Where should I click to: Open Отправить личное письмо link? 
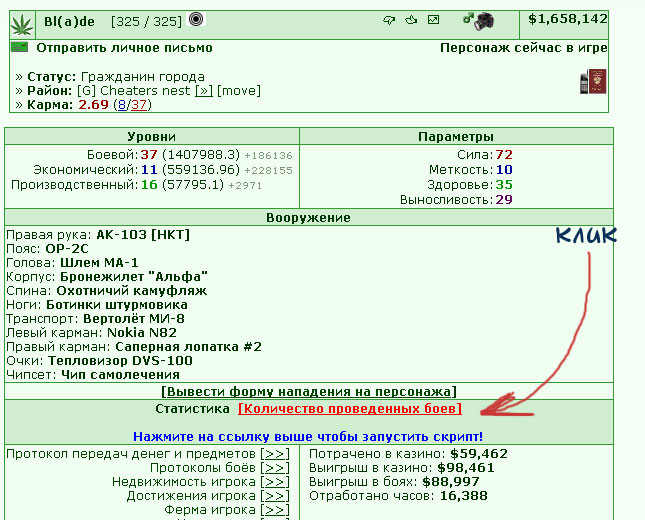[124, 48]
